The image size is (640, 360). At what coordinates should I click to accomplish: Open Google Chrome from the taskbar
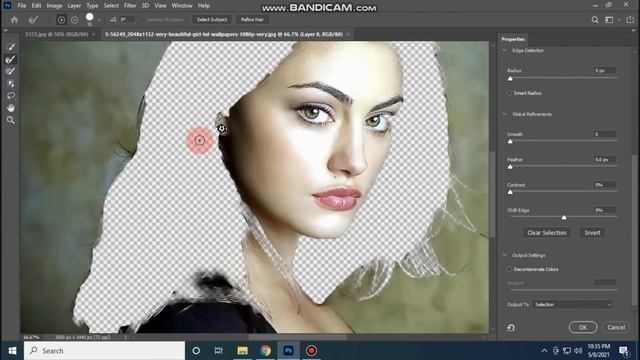point(265,351)
